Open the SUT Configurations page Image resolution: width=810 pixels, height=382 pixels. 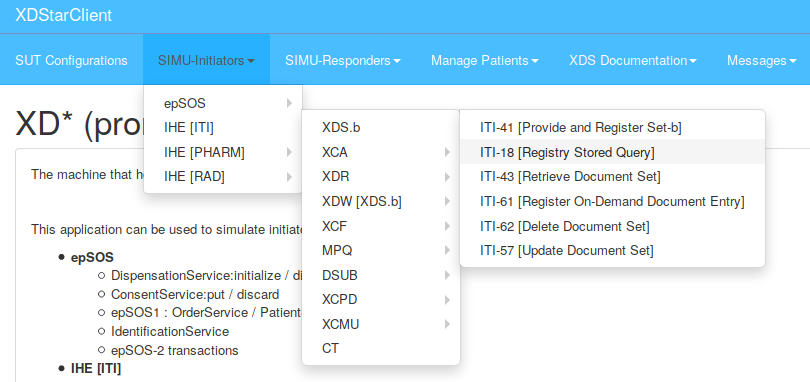(x=71, y=60)
